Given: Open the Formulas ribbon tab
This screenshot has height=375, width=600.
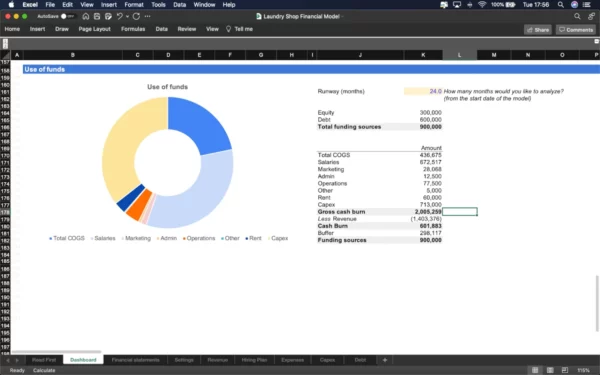Looking at the screenshot, I should pyautogui.click(x=133, y=29).
